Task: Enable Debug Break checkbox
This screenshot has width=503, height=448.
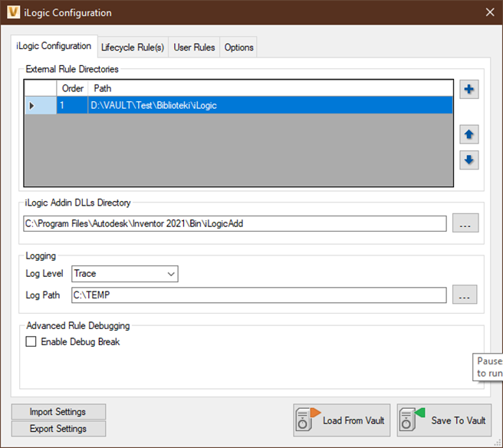Action: pos(31,342)
